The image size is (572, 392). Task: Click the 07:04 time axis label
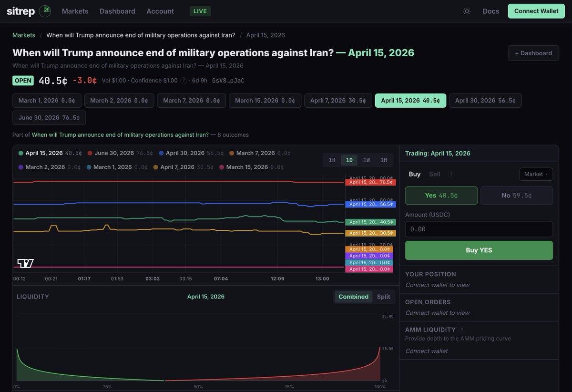tap(221, 279)
